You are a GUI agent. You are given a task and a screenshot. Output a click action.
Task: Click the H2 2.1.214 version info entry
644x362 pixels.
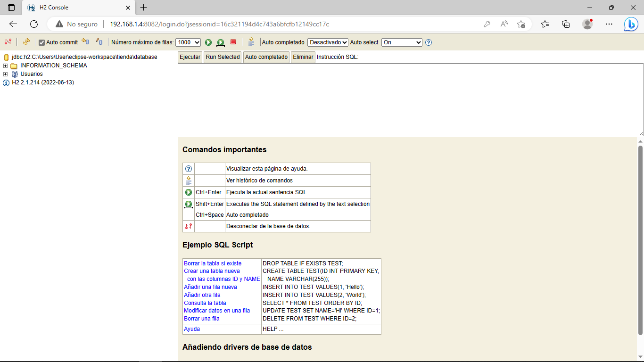[x=43, y=82]
